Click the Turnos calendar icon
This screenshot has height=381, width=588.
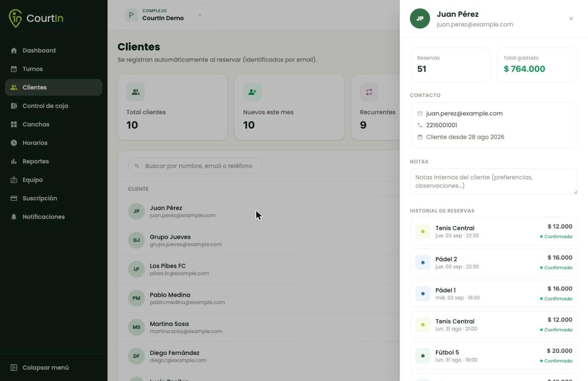tap(14, 69)
